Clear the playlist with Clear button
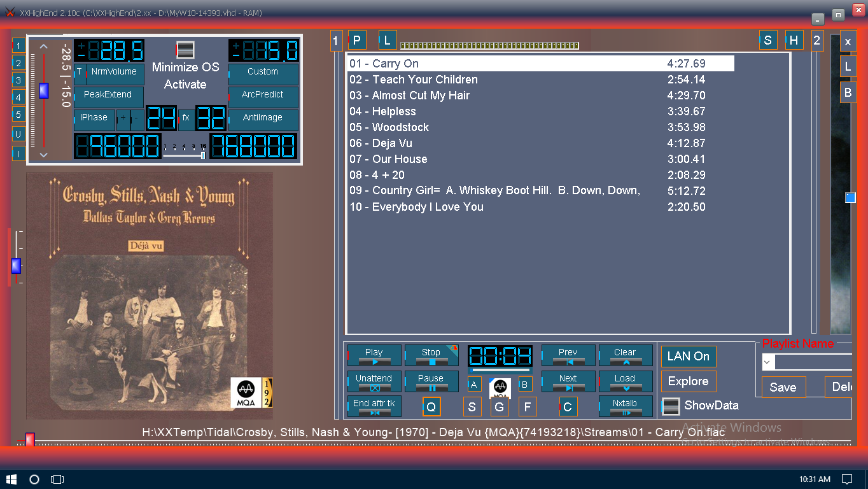This screenshot has width=868, height=489. 626,355
